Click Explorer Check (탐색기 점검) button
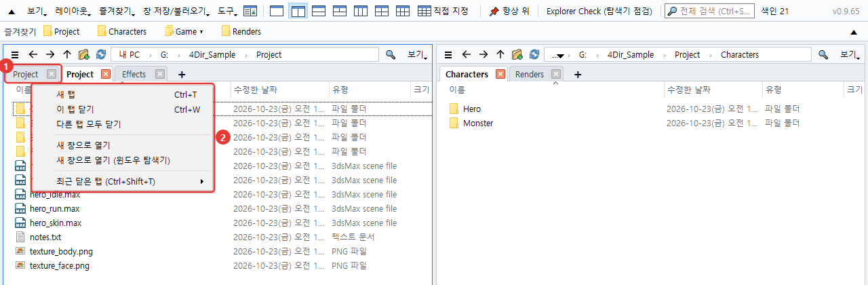Image resolution: width=868 pixels, height=285 pixels. [x=599, y=11]
